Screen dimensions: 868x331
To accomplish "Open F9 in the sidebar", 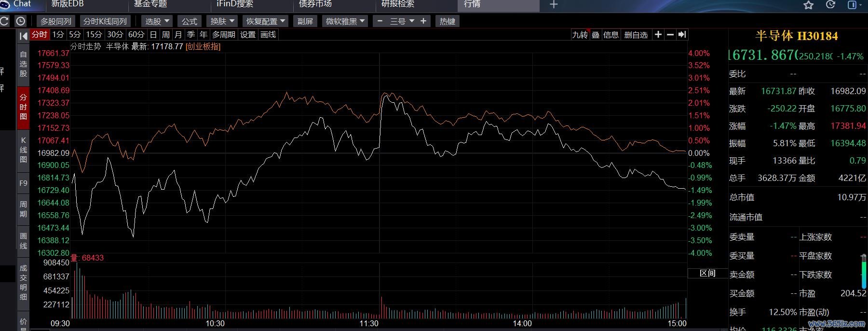I will pos(23,183).
